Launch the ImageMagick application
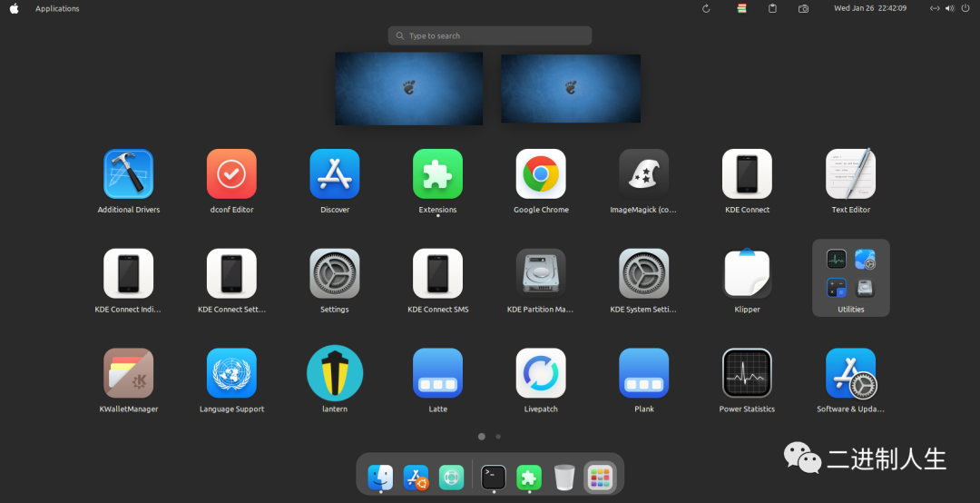Screen dimensions: 980x503 [643, 174]
